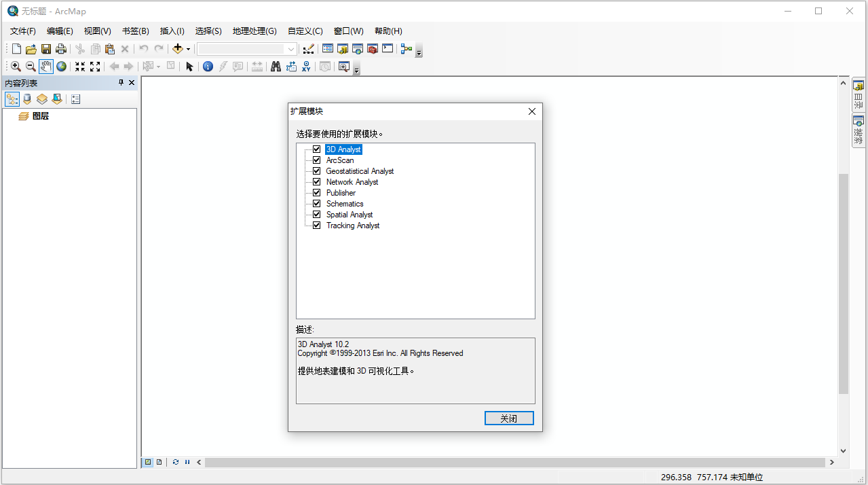Launch the ModelBuilder window
868x485 pixels.
[x=407, y=49]
